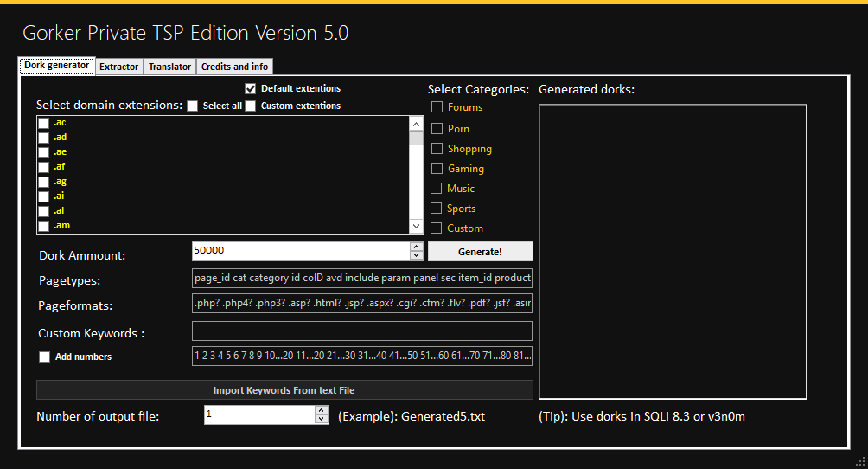Check the .ad domain extension

coord(44,138)
